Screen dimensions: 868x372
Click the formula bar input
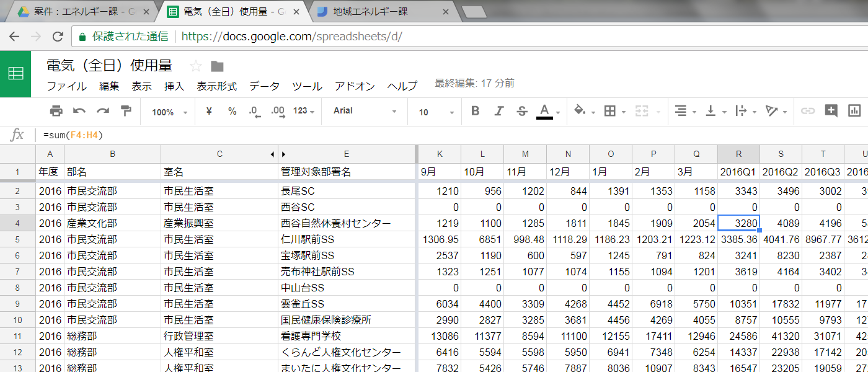coord(453,135)
